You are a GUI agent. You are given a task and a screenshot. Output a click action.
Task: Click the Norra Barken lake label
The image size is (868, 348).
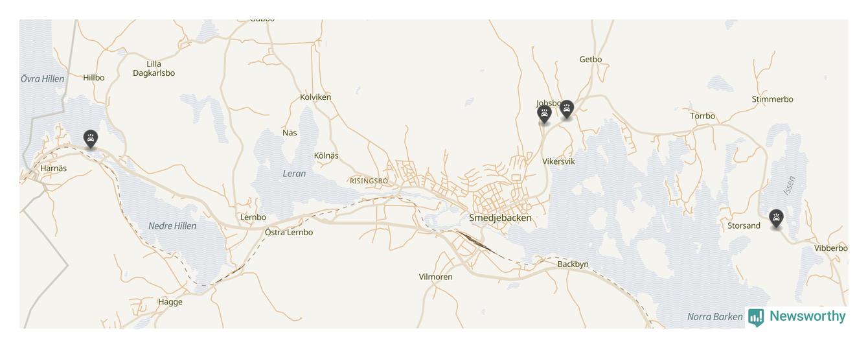[x=714, y=317]
